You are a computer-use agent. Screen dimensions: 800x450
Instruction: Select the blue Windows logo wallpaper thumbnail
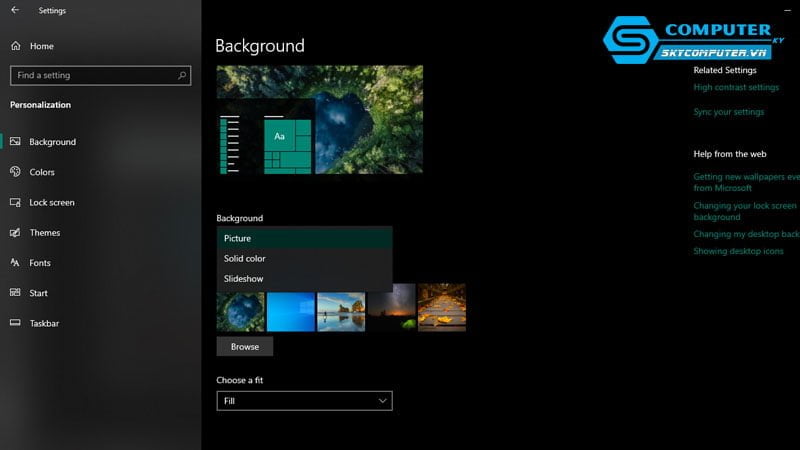(x=291, y=312)
